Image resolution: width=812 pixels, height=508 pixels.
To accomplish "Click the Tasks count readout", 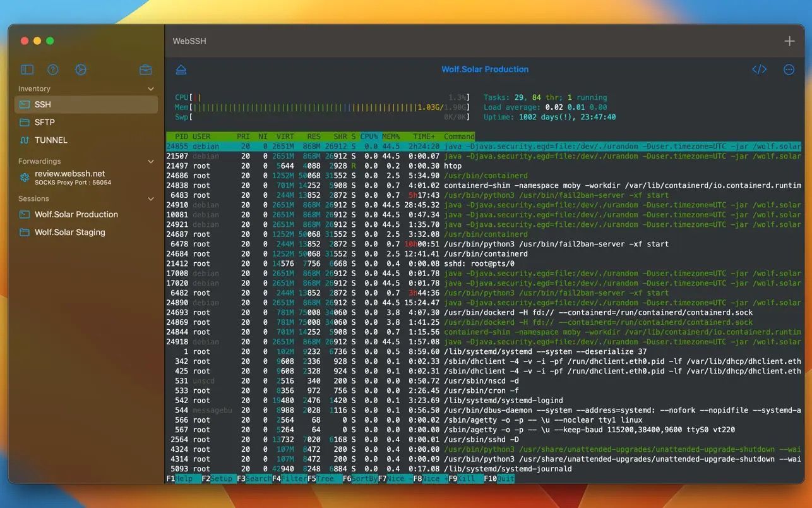I will pyautogui.click(x=546, y=97).
